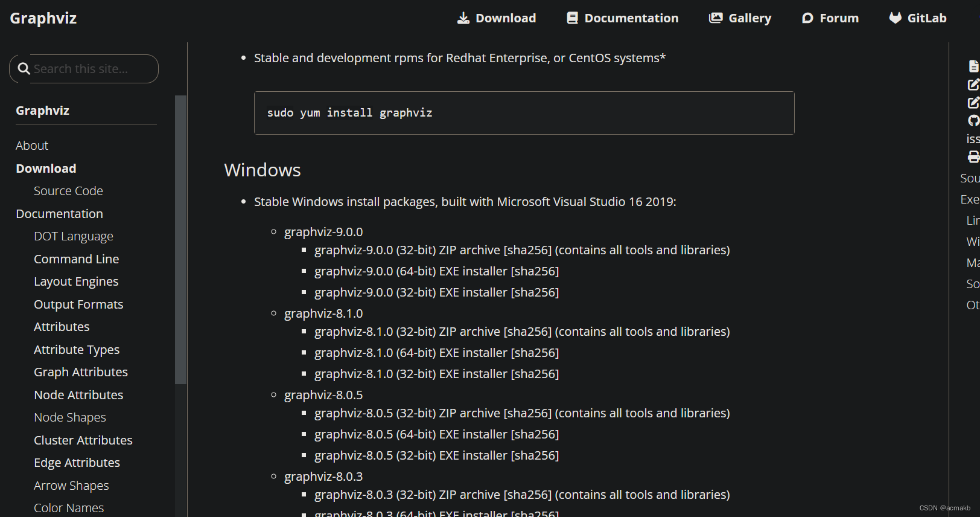Screen dimensions: 980x517
Task: Click the GitHub logo icon in right sidebar
Action: [x=973, y=121]
